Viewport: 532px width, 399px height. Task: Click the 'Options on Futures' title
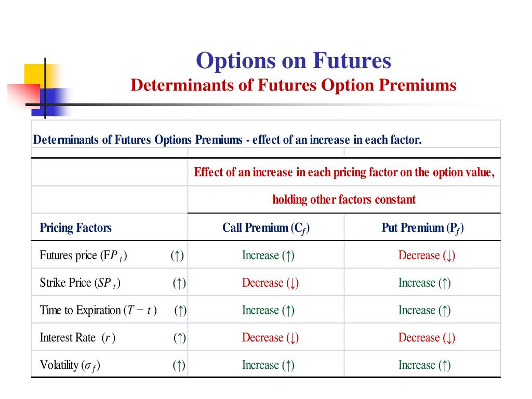point(294,61)
